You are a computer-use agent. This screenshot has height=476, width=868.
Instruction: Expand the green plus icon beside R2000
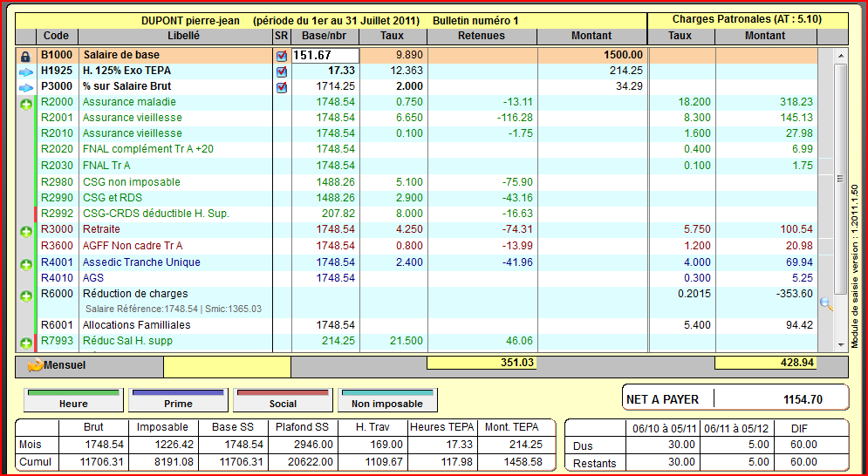click(x=26, y=104)
